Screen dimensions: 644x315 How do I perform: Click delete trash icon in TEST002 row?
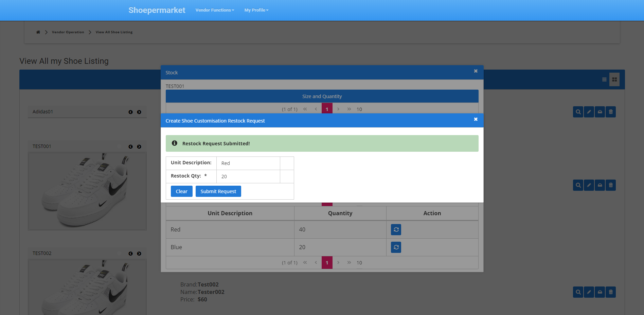611,292
